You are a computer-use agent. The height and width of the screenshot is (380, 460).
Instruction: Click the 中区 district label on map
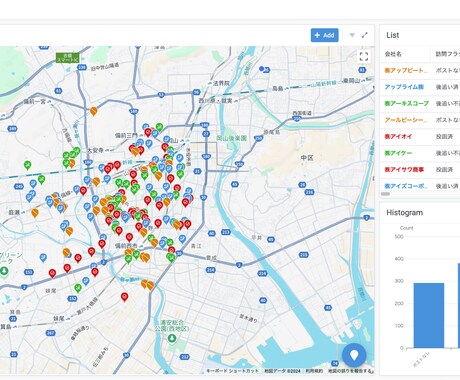(x=307, y=158)
